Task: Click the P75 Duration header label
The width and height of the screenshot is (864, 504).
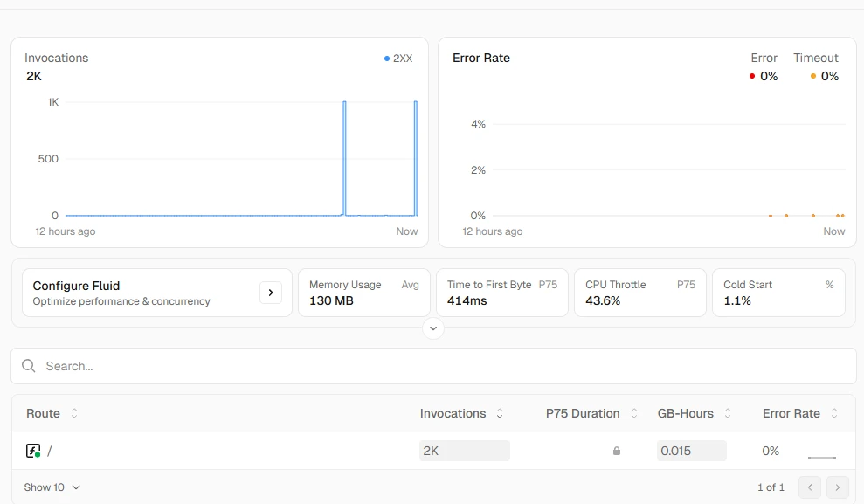Action: 583,413
